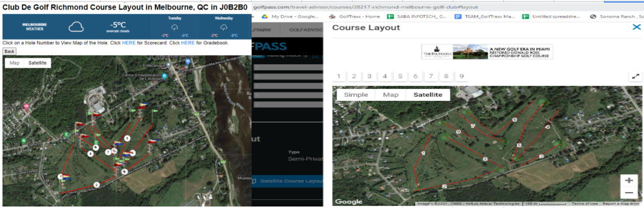Click the Biltmore Miami golf advertisement banner
The height and width of the screenshot is (208, 644).
487,52
